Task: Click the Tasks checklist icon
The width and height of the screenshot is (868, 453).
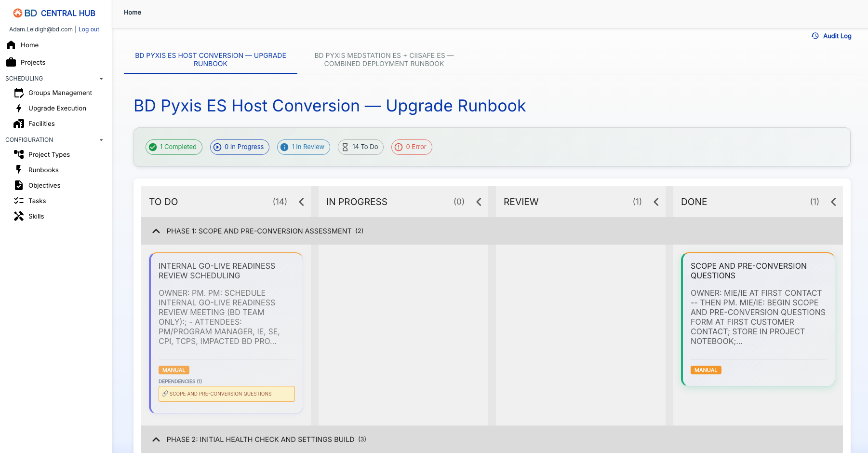Action: pyautogui.click(x=19, y=201)
